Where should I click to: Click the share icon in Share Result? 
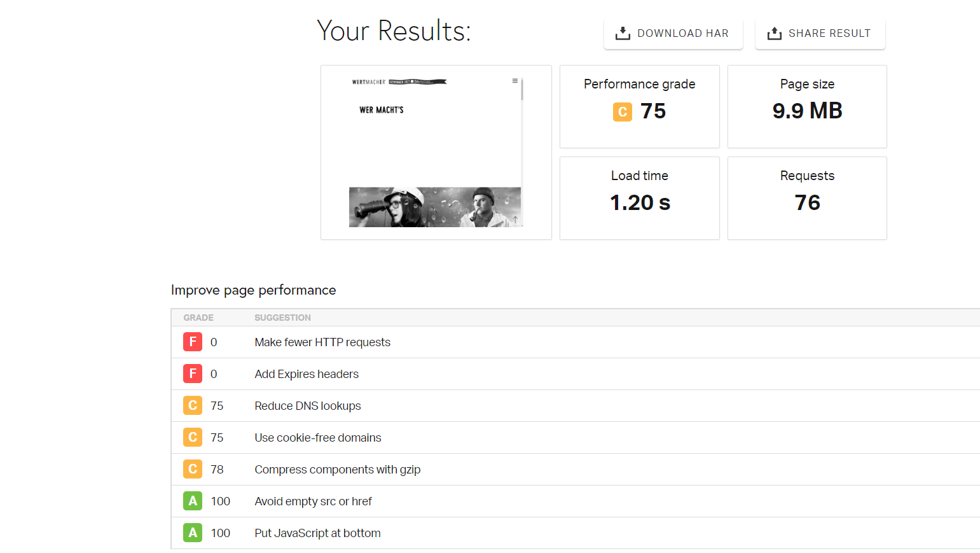pyautogui.click(x=774, y=33)
